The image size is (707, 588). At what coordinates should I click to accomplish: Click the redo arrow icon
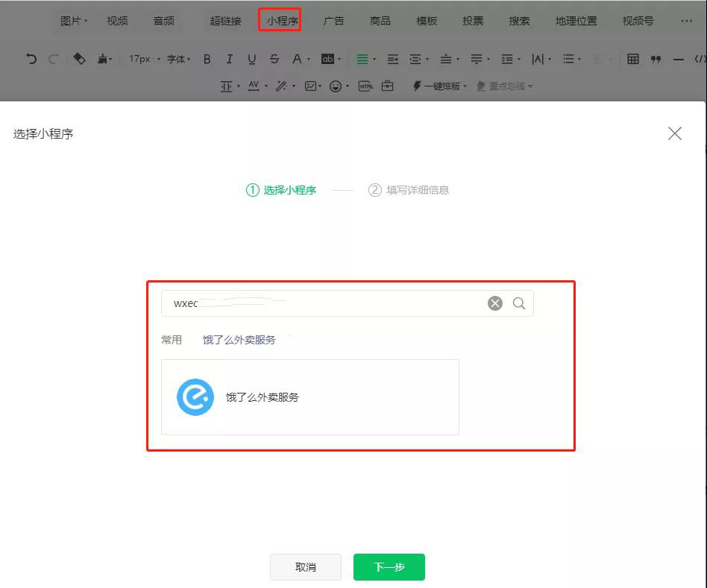coord(53,59)
